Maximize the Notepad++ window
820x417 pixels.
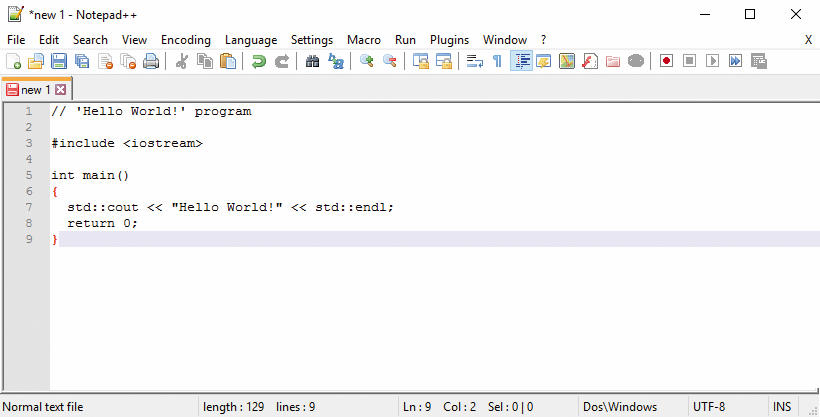click(750, 14)
